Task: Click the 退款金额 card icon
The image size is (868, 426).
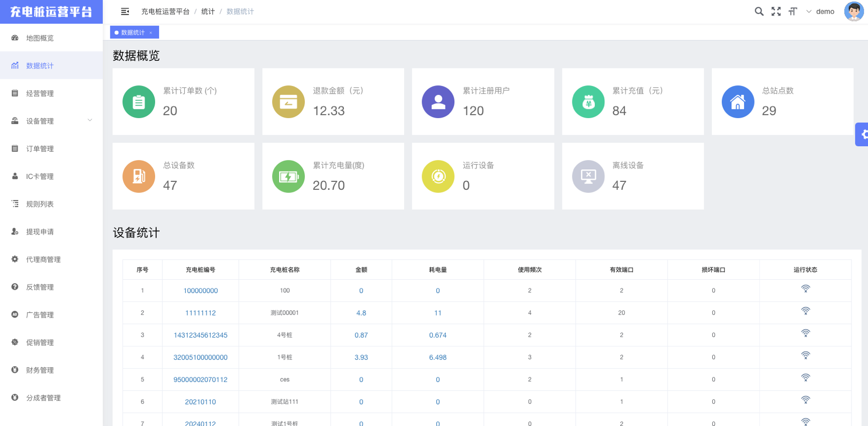Action: [x=288, y=102]
